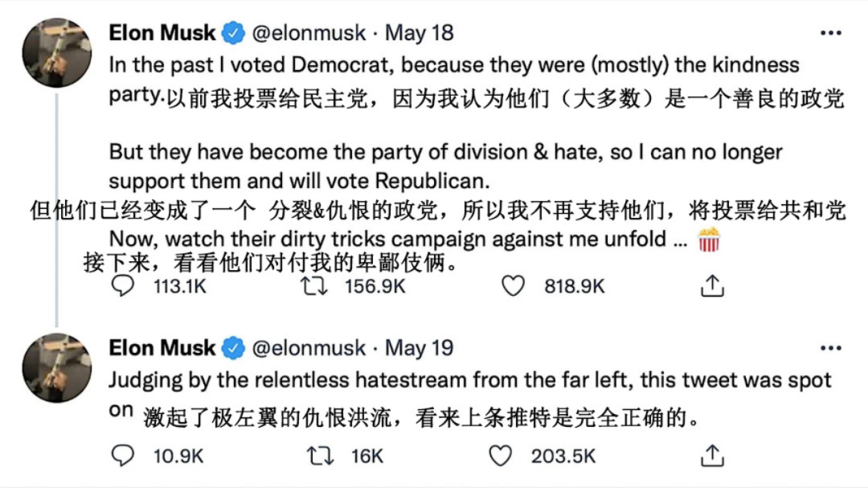Click the popcorn emoji in the tweet

coord(709,240)
